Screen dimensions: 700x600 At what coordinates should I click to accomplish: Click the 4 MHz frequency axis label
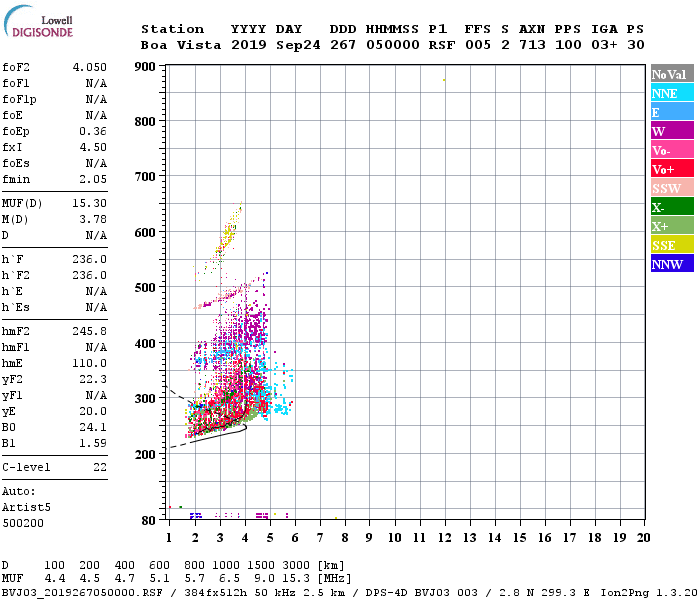(x=245, y=538)
